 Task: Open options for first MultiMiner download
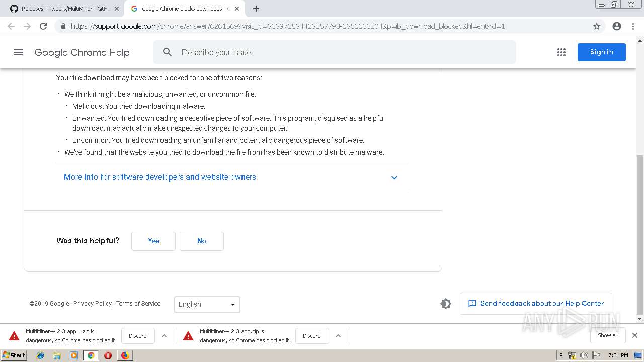[x=164, y=336]
